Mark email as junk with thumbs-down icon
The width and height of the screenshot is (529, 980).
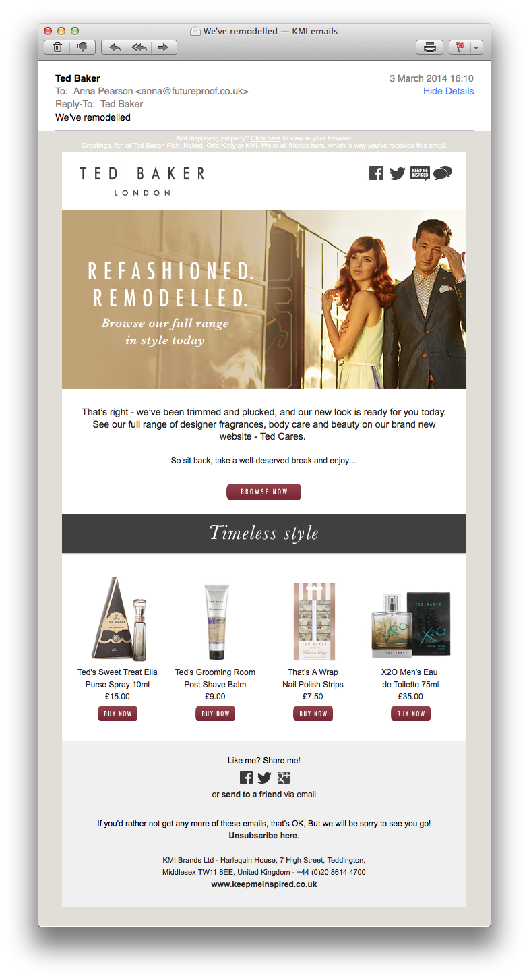pyautogui.click(x=82, y=47)
